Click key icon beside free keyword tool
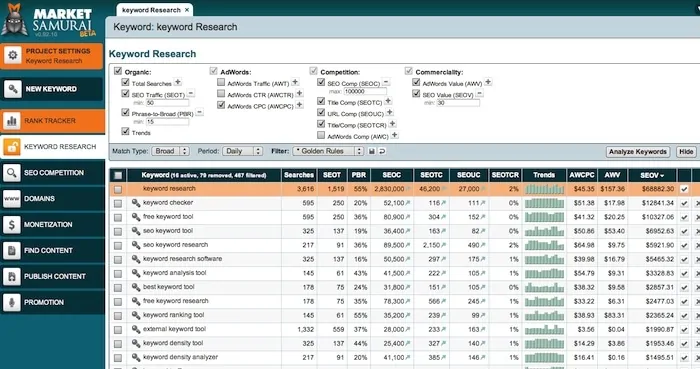Screen dimensions: 700x369 coord(136,217)
